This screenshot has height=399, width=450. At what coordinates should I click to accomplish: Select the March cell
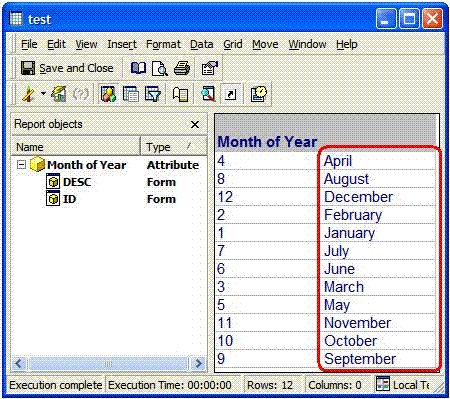tap(380, 287)
